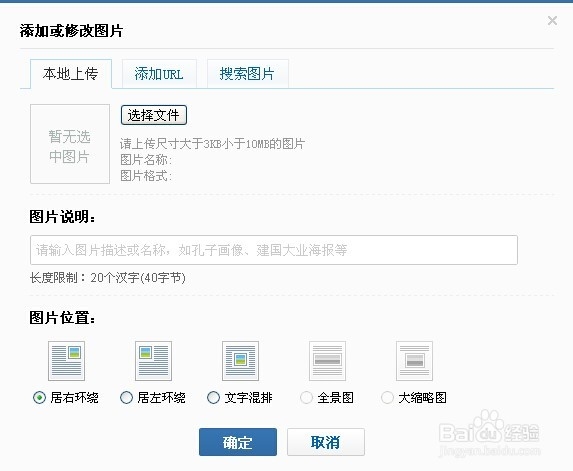Click the mixed text layout icon

(240, 361)
